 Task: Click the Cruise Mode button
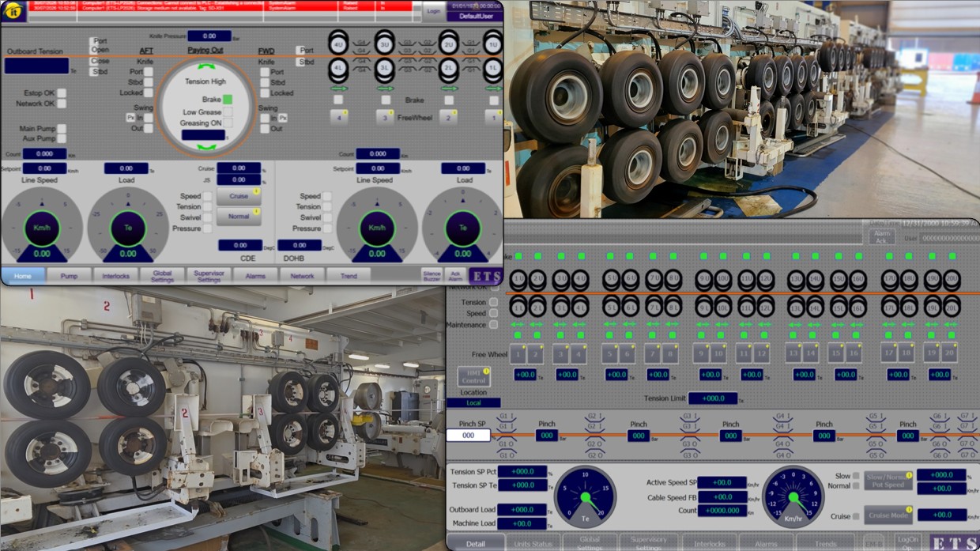coord(888,515)
